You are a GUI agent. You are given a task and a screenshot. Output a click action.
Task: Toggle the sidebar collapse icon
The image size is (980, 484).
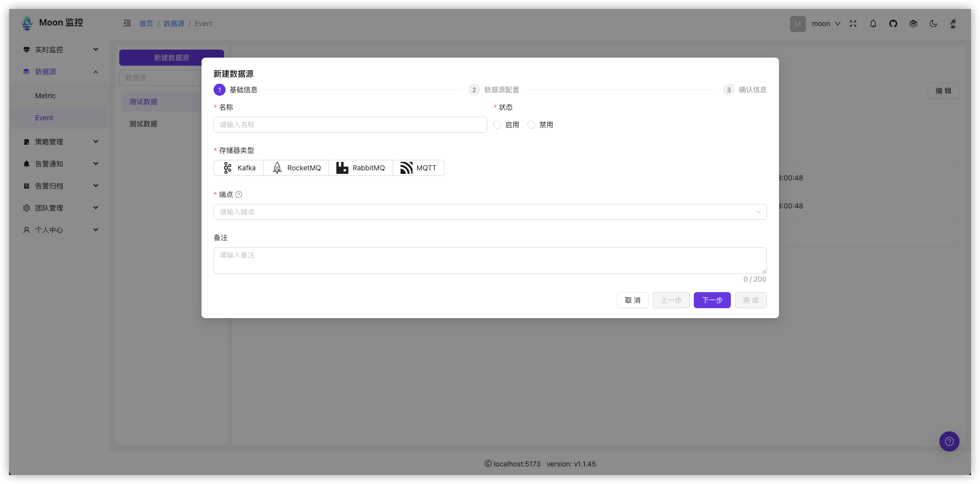click(x=127, y=23)
